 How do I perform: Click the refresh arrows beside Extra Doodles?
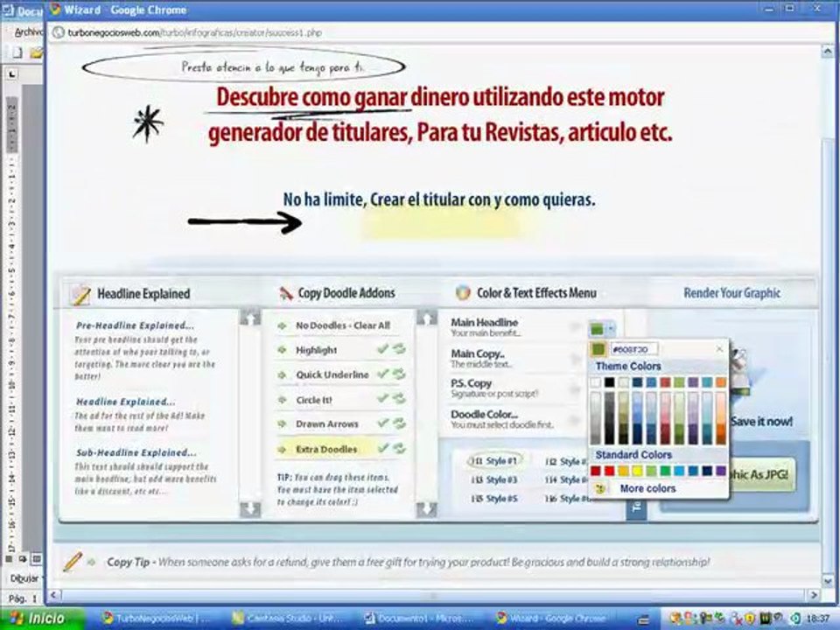(x=399, y=448)
